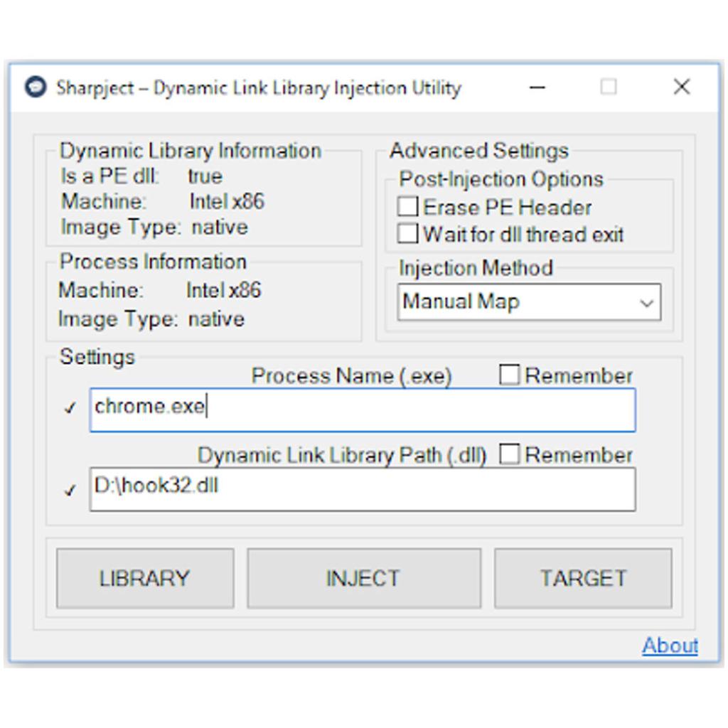This screenshot has height=728, width=728.
Task: Click the chevron arrow next to Manual Map
Action: click(646, 303)
